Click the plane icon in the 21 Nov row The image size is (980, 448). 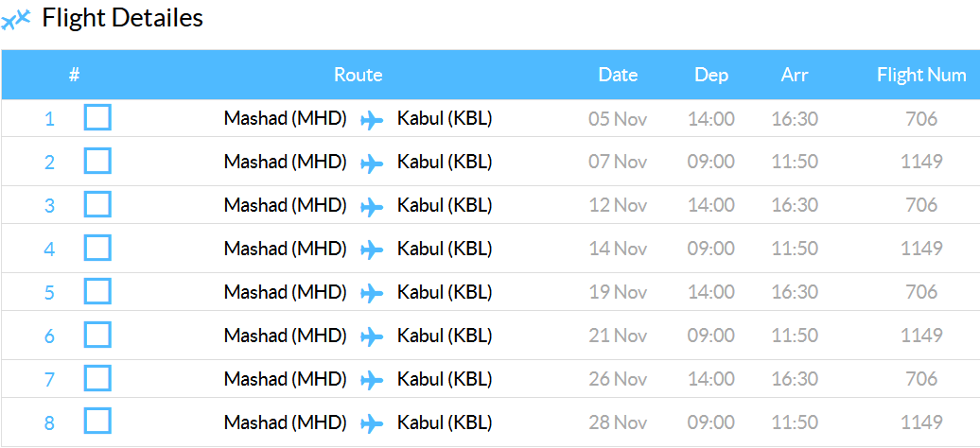[372, 336]
